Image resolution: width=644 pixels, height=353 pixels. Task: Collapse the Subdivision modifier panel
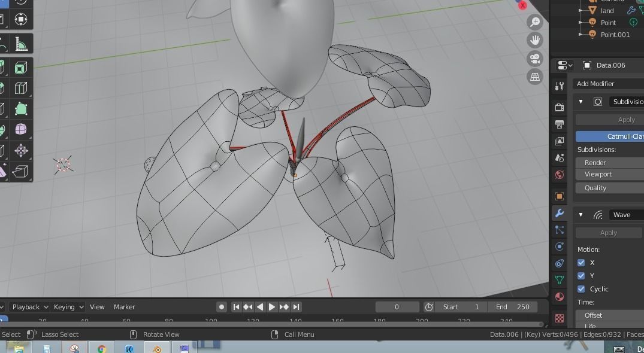580,102
